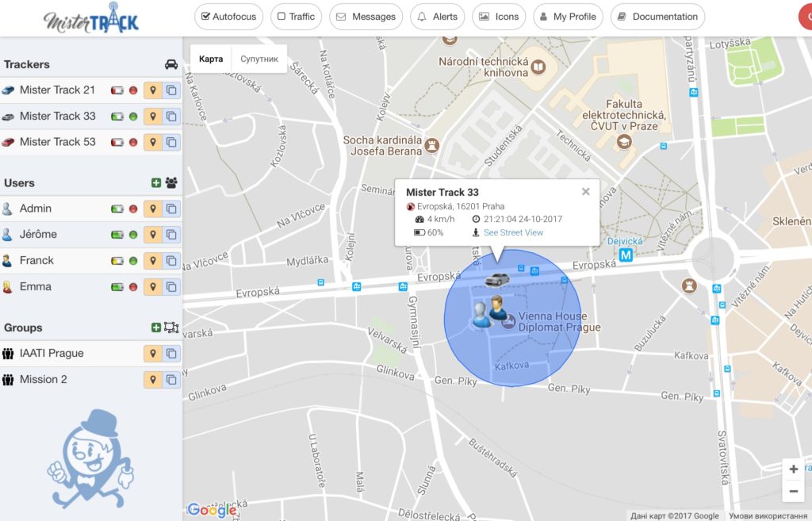The height and width of the screenshot is (521, 812).
Task: Select the Emma user name
Action: [35, 286]
